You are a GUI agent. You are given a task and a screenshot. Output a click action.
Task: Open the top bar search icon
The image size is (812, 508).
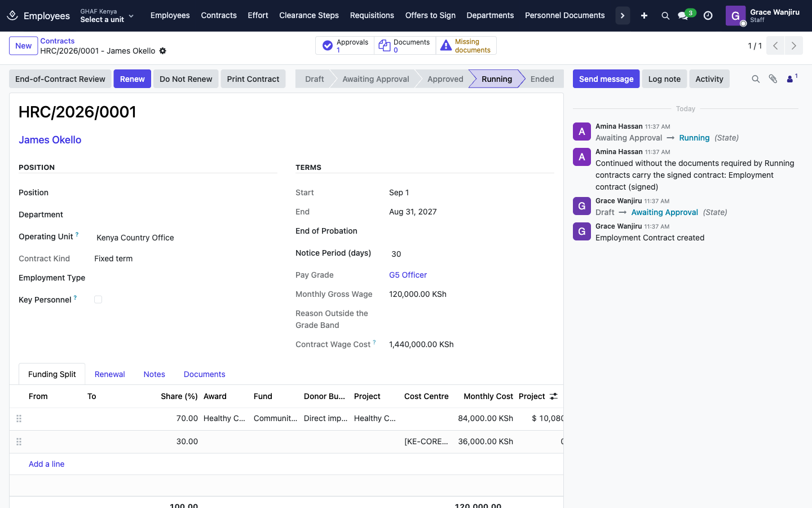pos(665,16)
